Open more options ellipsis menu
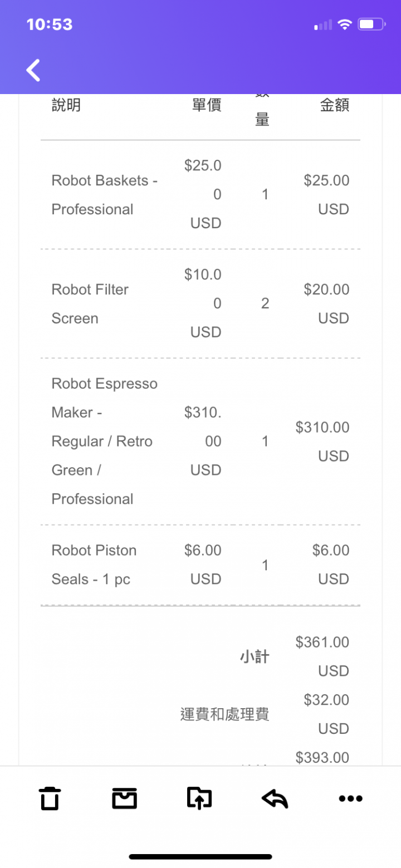 tap(350, 798)
